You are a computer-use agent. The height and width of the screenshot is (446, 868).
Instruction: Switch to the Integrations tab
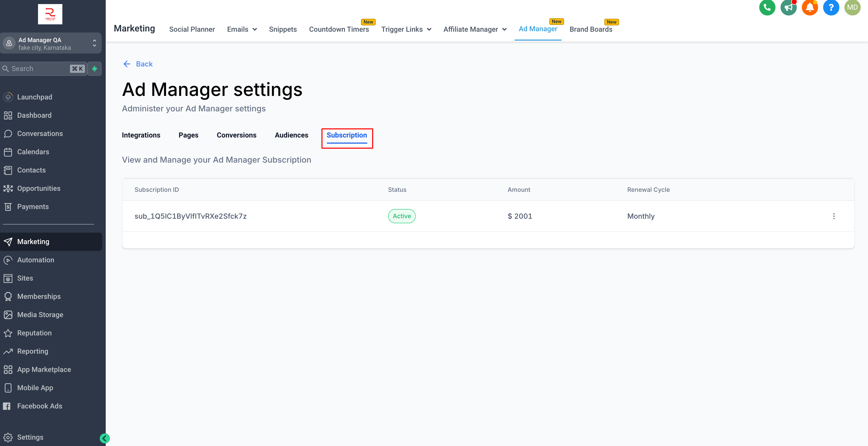pyautogui.click(x=141, y=135)
